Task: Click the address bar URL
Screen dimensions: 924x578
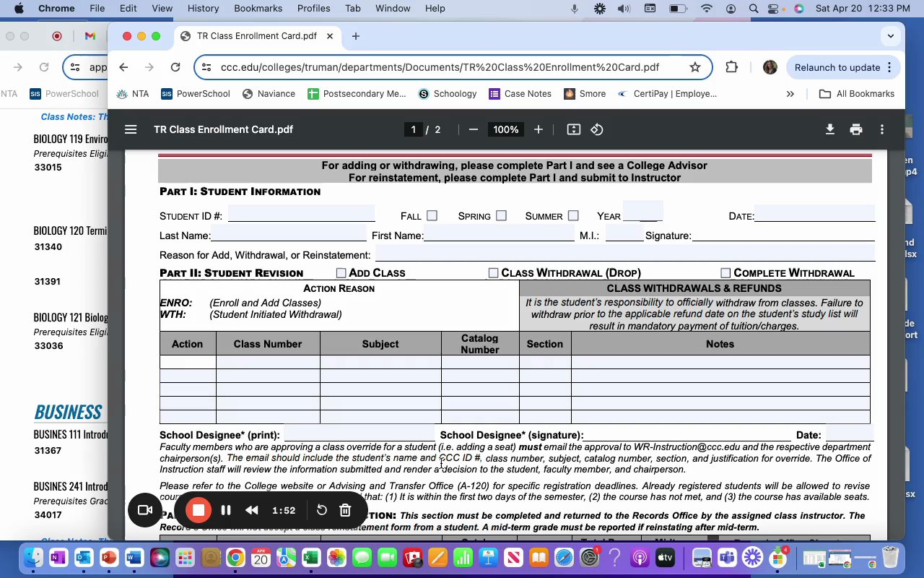Action: pos(440,67)
